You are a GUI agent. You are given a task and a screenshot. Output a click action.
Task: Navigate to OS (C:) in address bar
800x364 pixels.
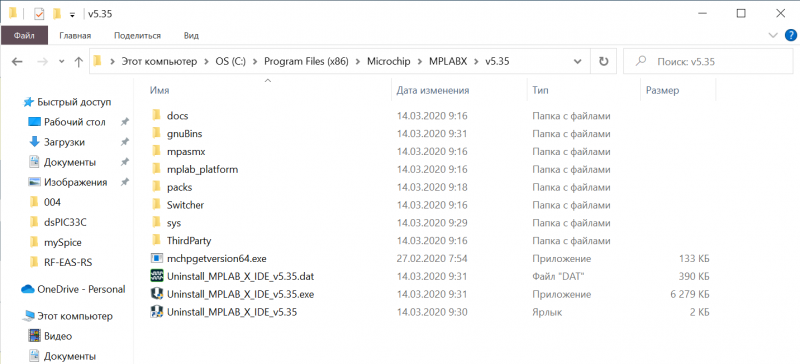tap(230, 62)
